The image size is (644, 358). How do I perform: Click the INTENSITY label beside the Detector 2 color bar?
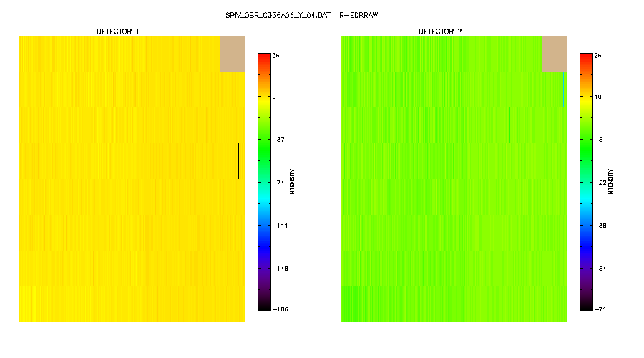click(611, 182)
